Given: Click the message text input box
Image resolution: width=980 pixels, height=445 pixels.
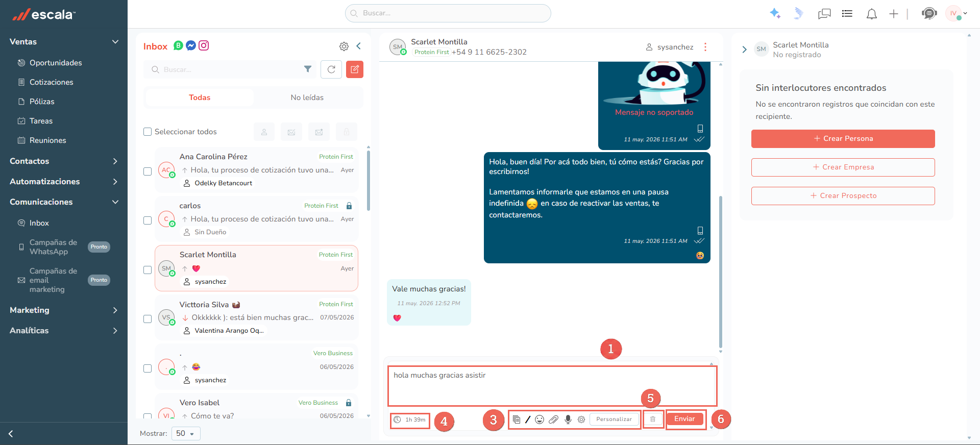Looking at the screenshot, I should pos(552,385).
